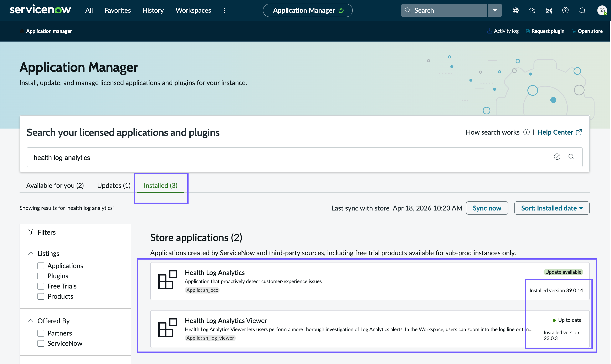Click the Application manager breadcrumb
611x364 pixels.
pyautogui.click(x=49, y=31)
